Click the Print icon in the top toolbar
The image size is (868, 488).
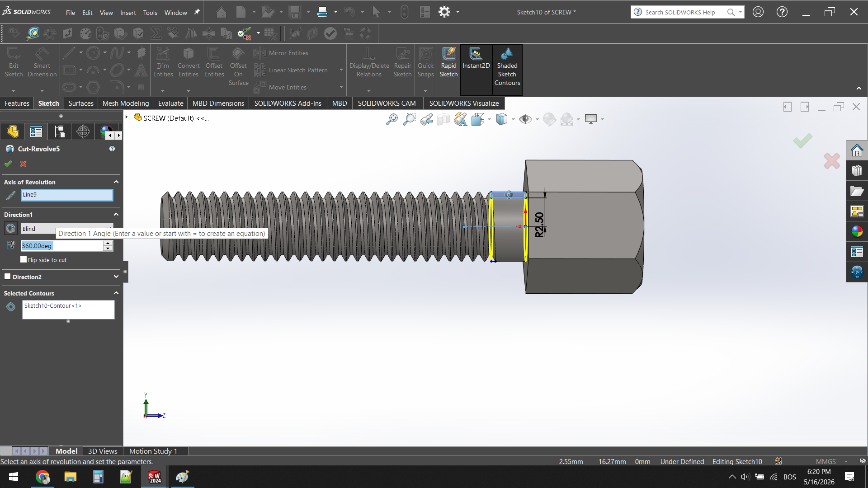coord(322,12)
